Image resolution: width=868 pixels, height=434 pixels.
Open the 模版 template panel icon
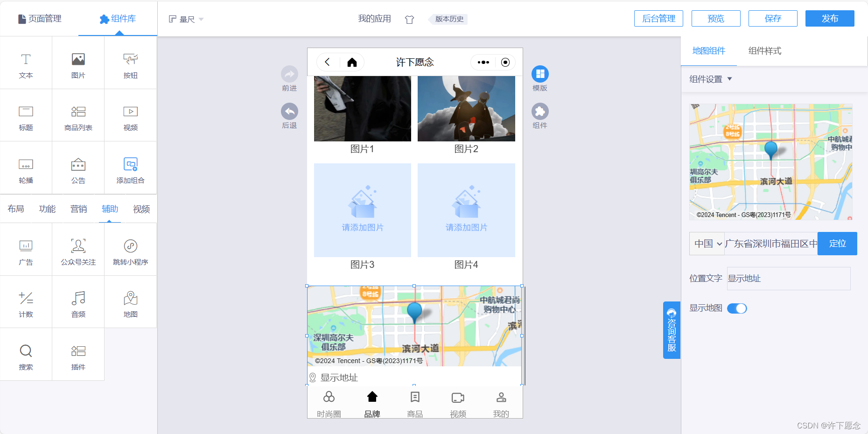(x=540, y=74)
